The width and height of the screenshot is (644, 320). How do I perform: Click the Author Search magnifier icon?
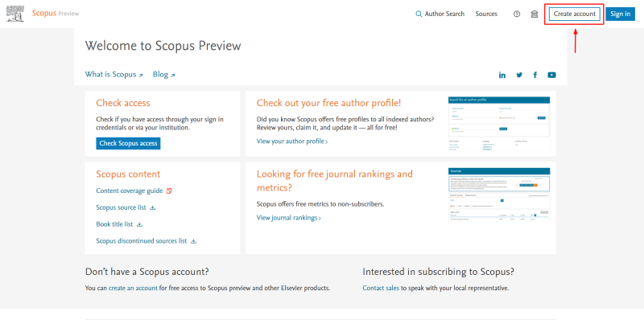click(x=419, y=14)
